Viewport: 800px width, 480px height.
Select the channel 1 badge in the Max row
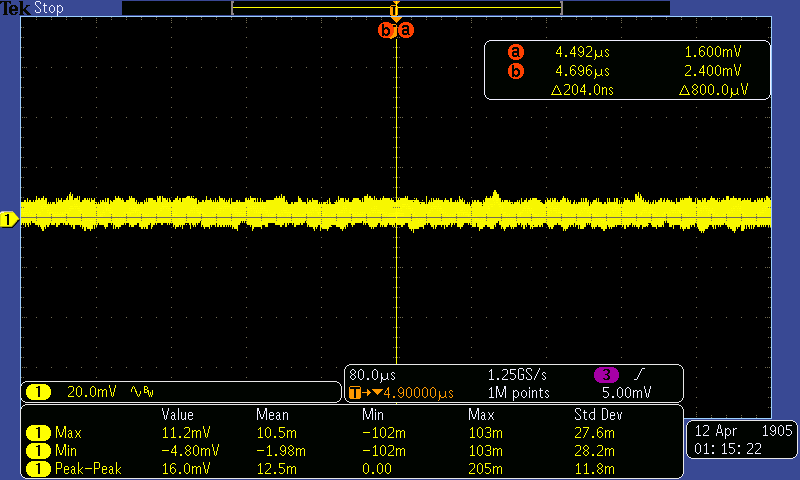(x=39, y=433)
